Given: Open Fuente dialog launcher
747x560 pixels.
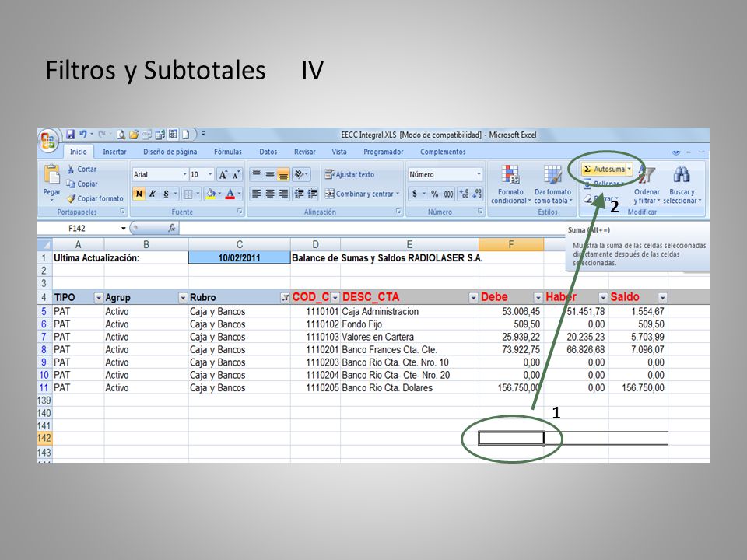Looking at the screenshot, I should [240, 212].
